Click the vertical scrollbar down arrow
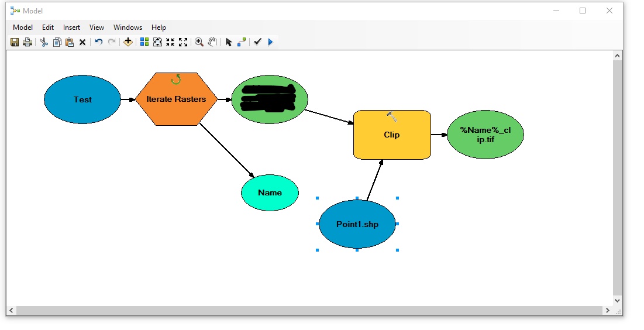 tap(617, 300)
